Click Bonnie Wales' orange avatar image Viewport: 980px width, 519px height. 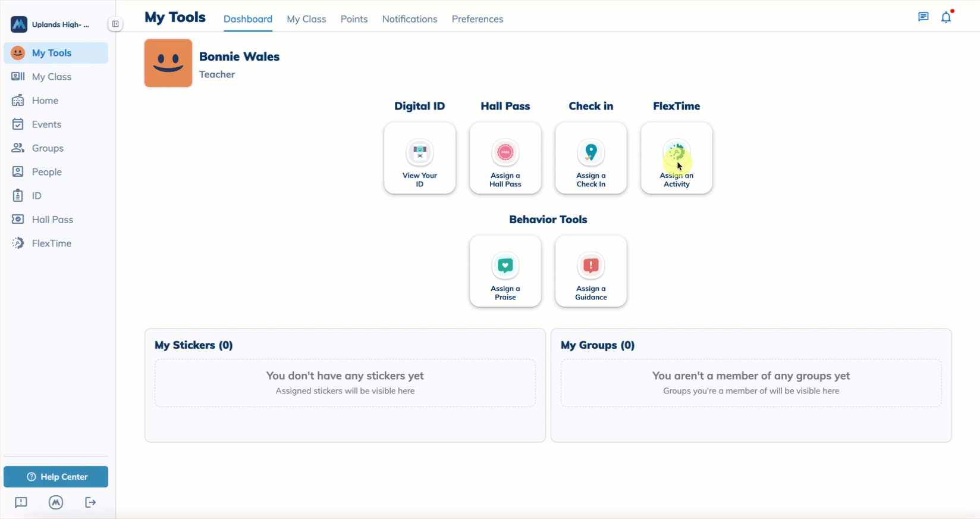[168, 63]
